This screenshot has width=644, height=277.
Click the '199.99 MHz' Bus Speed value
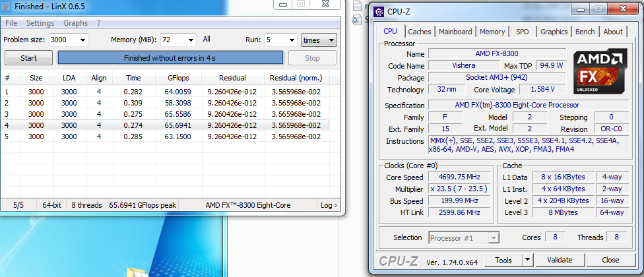coord(459,201)
